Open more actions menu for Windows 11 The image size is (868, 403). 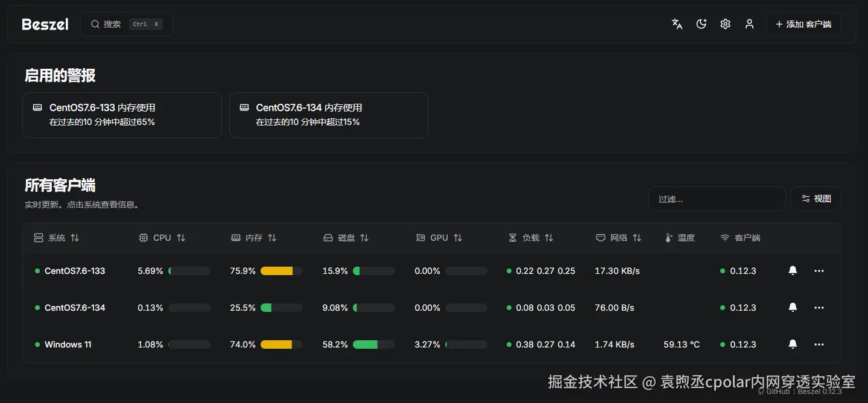[819, 344]
